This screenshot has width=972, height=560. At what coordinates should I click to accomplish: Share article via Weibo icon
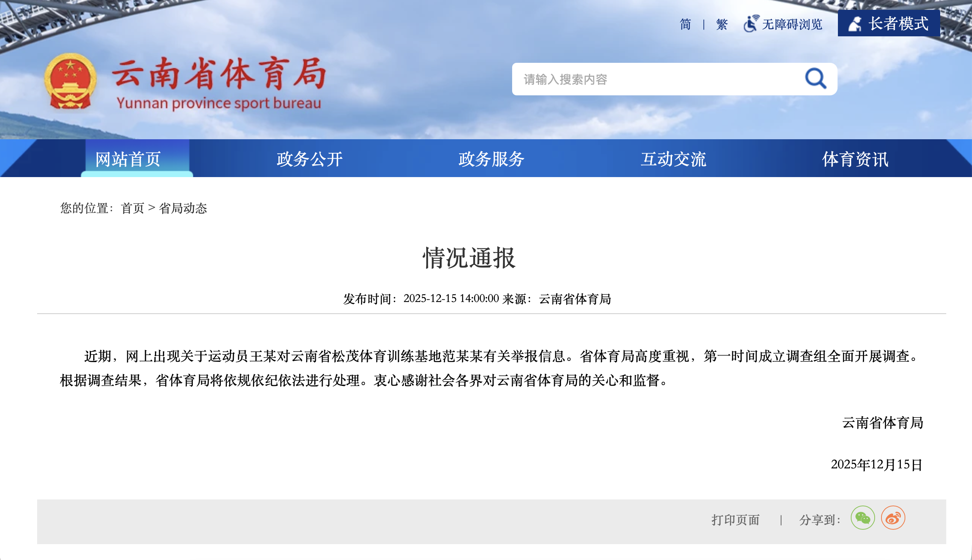(893, 518)
